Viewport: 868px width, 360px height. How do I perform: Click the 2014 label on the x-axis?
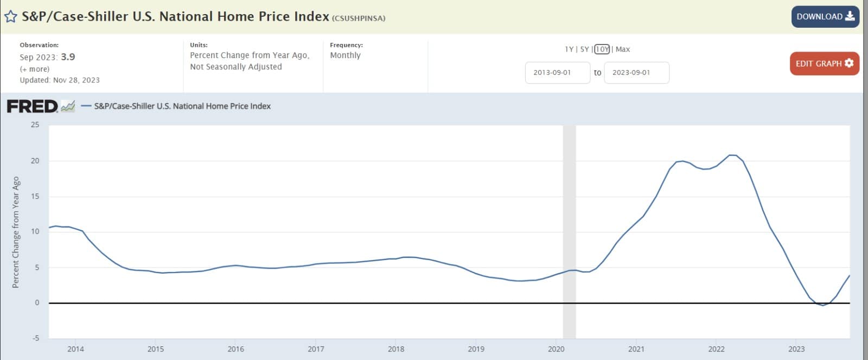pos(75,349)
